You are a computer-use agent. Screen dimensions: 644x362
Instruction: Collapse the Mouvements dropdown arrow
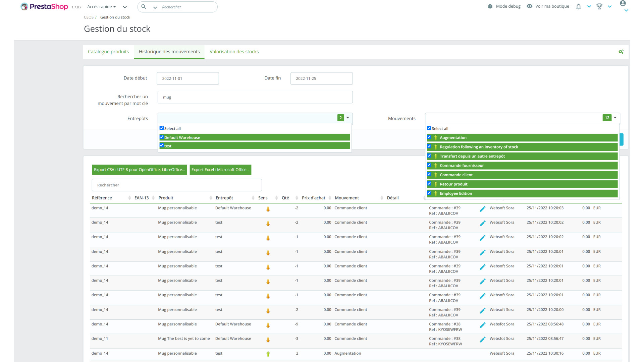coord(615,118)
